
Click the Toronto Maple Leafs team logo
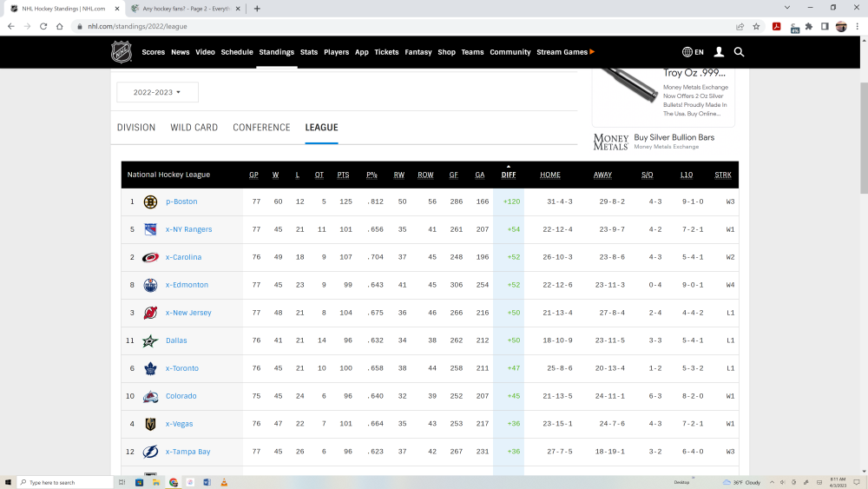(150, 368)
